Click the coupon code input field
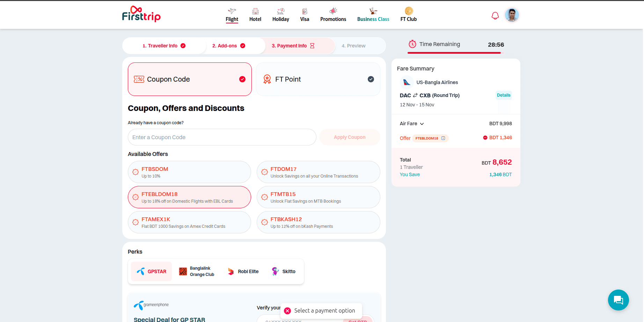 222,137
